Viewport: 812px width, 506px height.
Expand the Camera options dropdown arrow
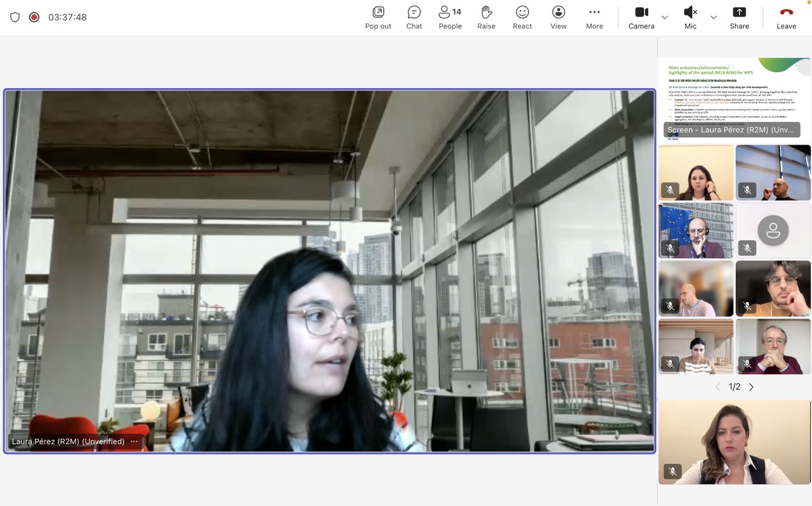pos(664,17)
